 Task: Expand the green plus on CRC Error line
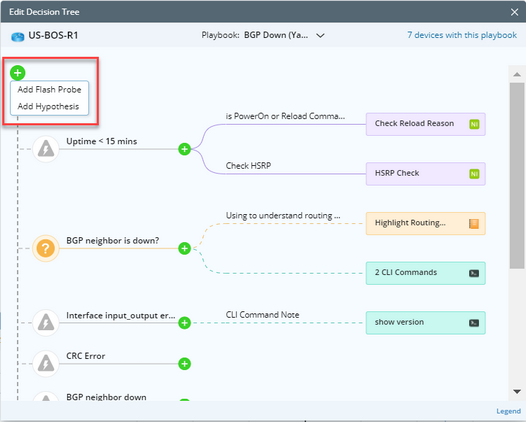pos(185,364)
